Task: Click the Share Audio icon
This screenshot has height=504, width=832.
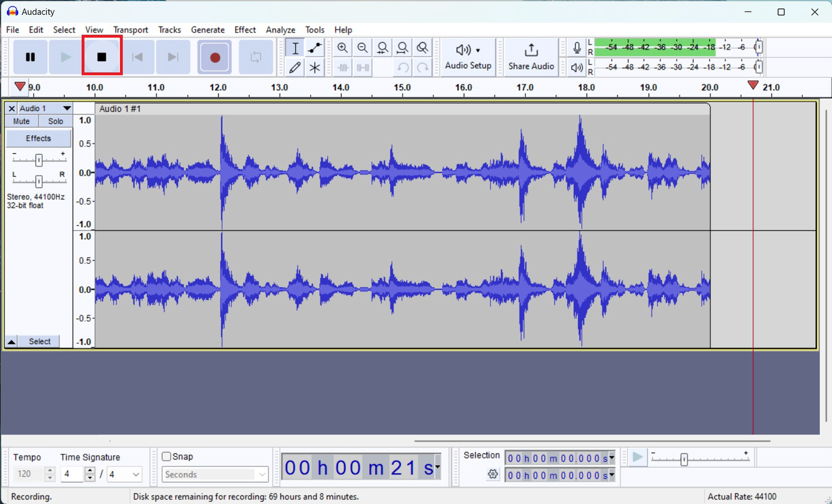Action: (x=531, y=57)
